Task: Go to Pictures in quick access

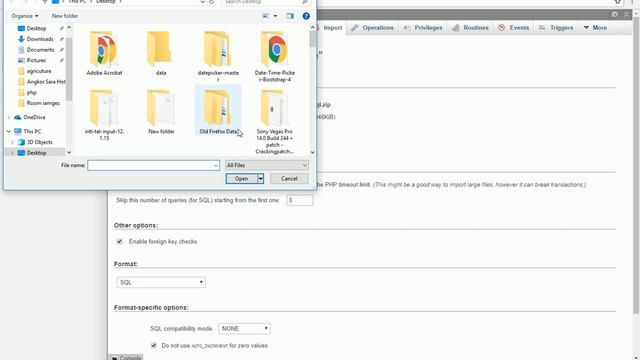Action: tap(36, 60)
